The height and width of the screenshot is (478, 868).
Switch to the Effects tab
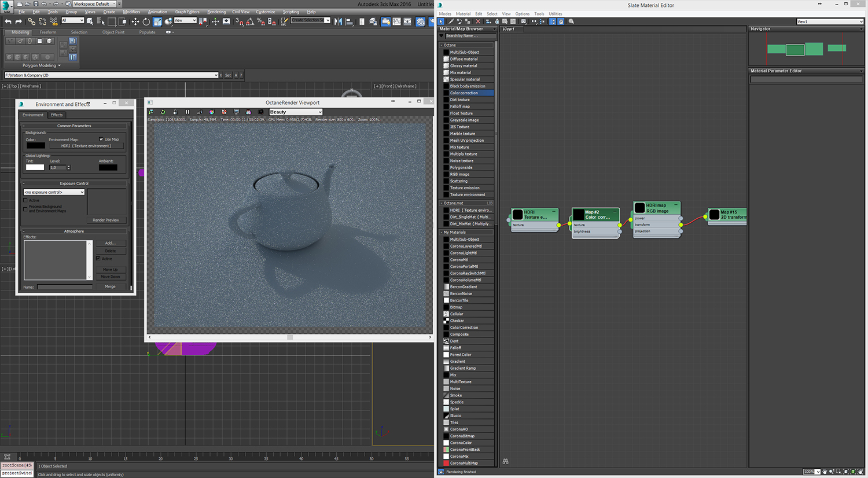click(57, 115)
